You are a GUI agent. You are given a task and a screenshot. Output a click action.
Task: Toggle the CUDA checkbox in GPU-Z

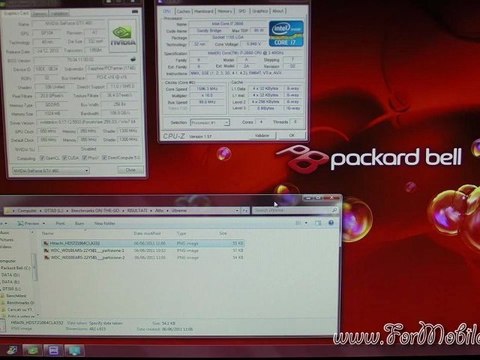tap(65, 158)
